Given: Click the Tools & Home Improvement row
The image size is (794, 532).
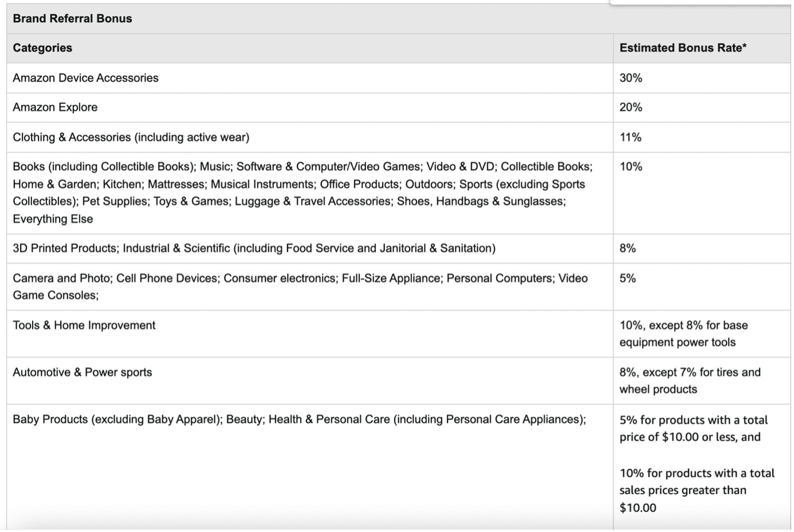Looking at the screenshot, I should 84,325.
